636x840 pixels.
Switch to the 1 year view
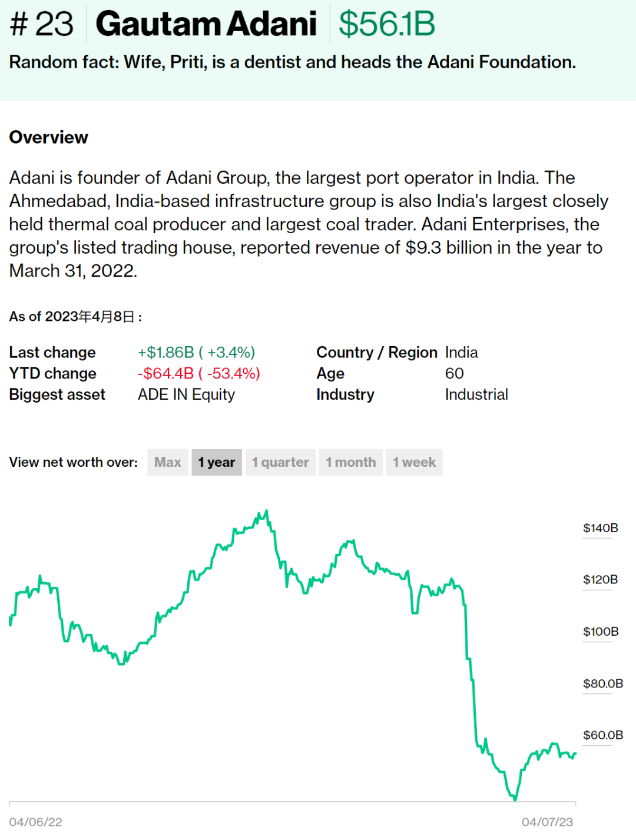217,463
